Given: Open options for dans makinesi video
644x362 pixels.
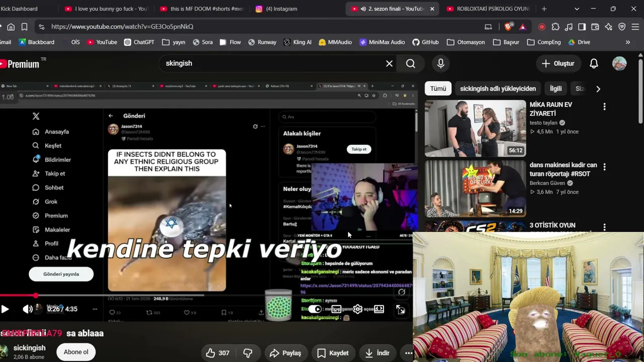Looking at the screenshot, I should click(604, 167).
